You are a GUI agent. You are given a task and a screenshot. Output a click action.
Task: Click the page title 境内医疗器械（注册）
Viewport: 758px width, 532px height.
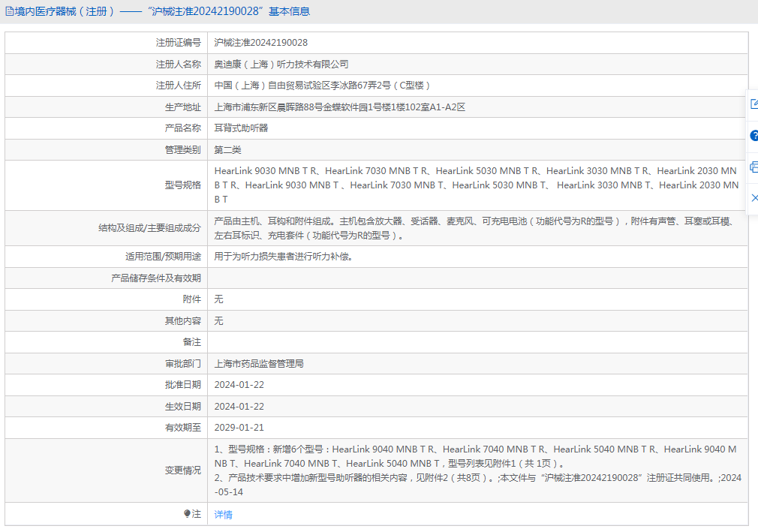click(65, 11)
